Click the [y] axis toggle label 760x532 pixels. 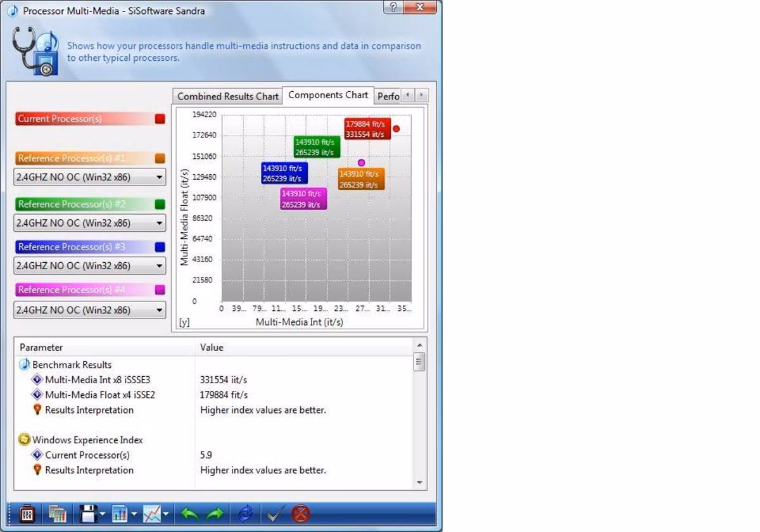tap(184, 322)
